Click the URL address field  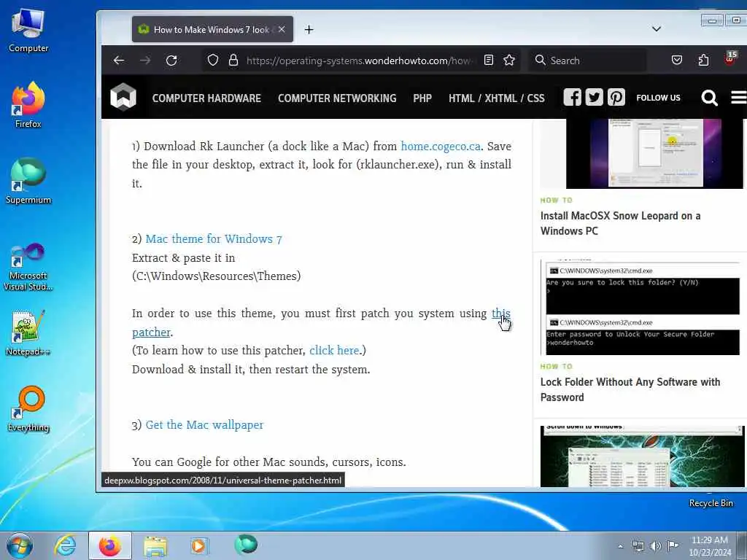pos(360,61)
